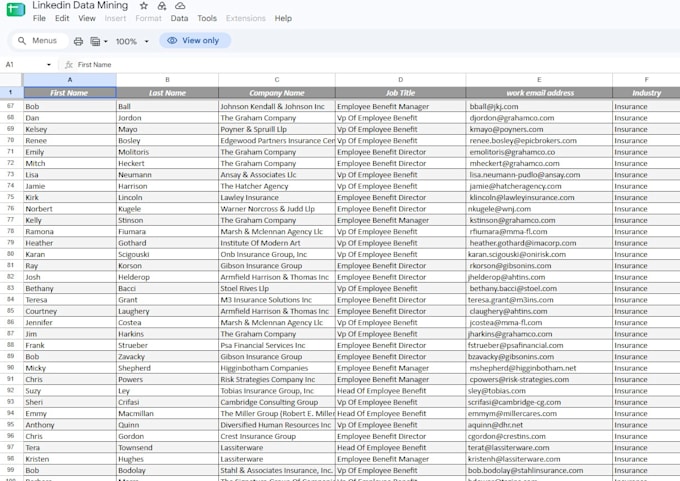Click the Job Title header cell

click(x=400, y=93)
